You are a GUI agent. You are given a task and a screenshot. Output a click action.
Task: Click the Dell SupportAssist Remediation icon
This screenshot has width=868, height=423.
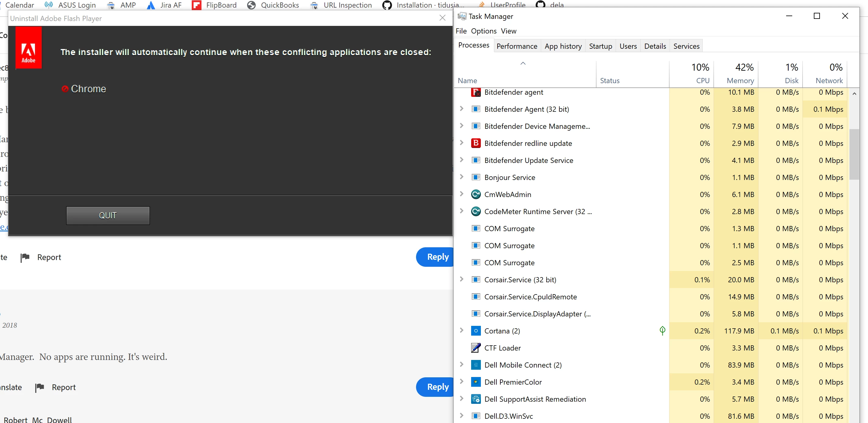475,399
